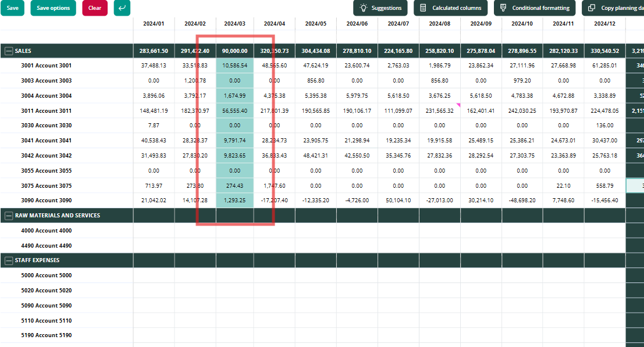Collapse the SALES group
644x347 pixels.
(9, 51)
